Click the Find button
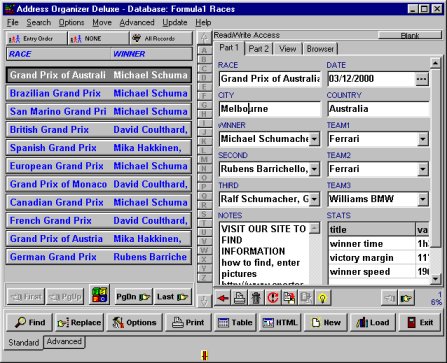This screenshot has height=363, width=447. pos(30,322)
